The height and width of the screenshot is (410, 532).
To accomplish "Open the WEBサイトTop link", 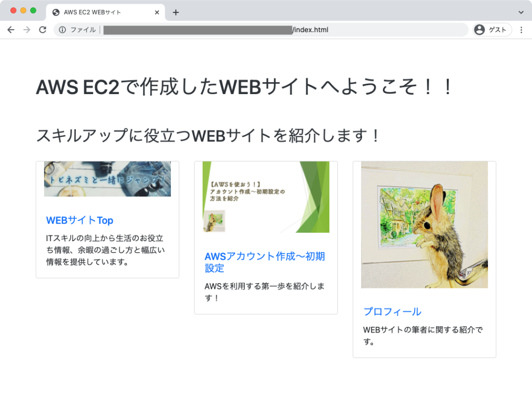I will [x=79, y=220].
